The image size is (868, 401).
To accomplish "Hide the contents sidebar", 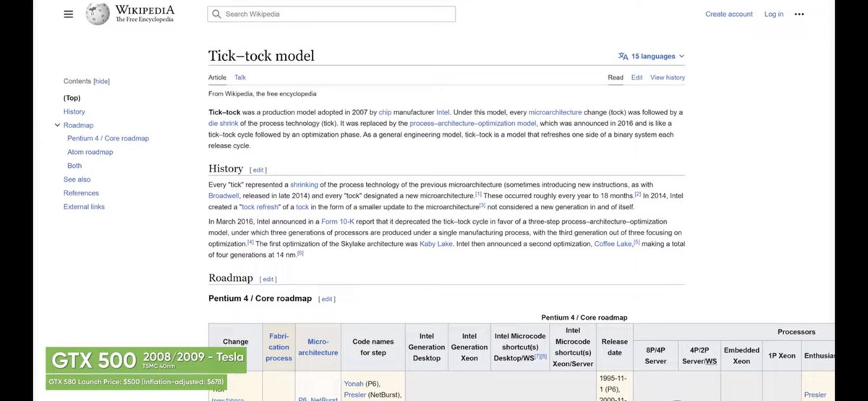I will (x=101, y=81).
